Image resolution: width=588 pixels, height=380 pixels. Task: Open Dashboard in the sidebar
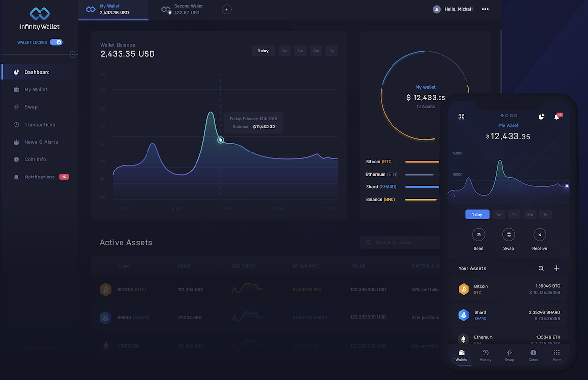39,72
